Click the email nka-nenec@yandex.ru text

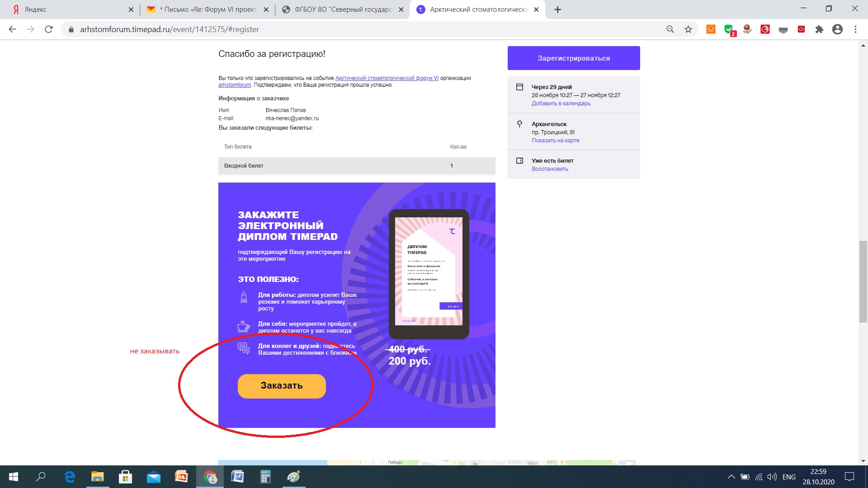pos(292,118)
